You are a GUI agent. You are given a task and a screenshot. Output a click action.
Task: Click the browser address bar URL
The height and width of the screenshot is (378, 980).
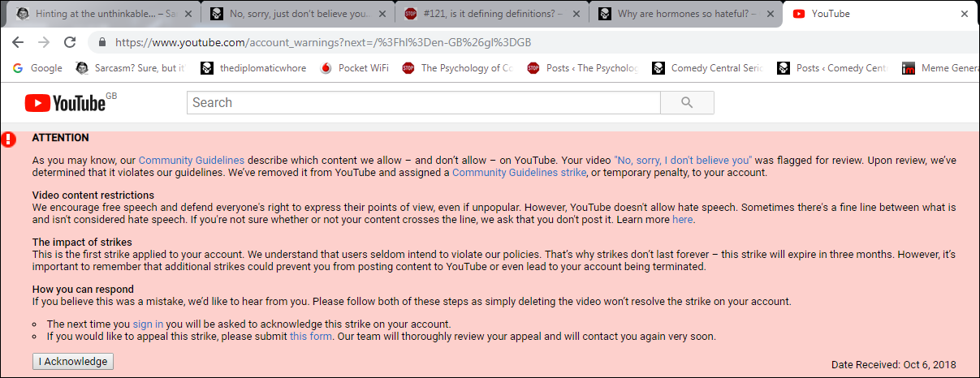tap(323, 42)
